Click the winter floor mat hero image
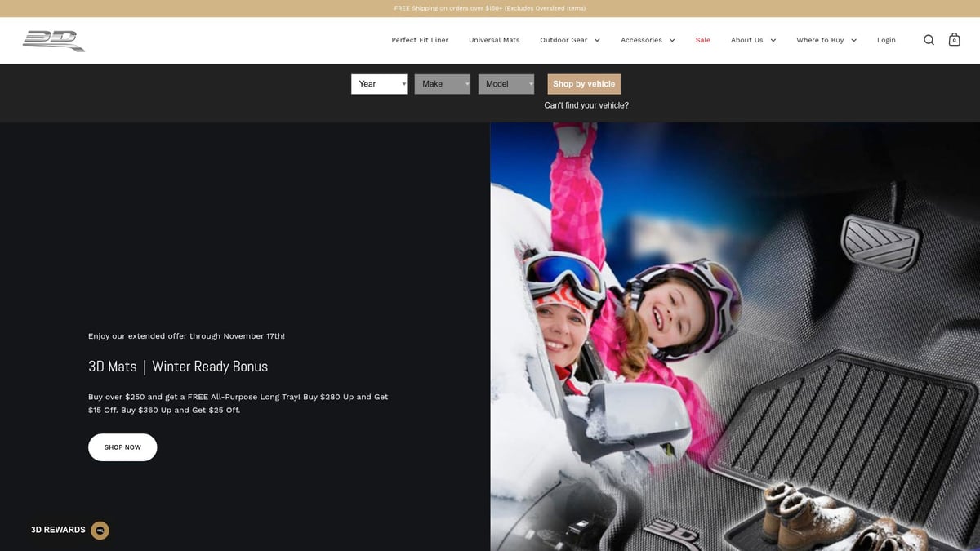980x551 pixels. pos(735,336)
